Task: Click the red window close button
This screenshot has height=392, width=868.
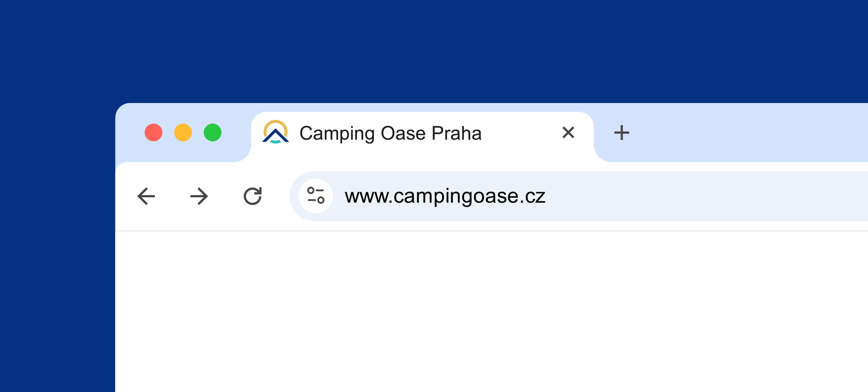Action: pyautogui.click(x=154, y=133)
